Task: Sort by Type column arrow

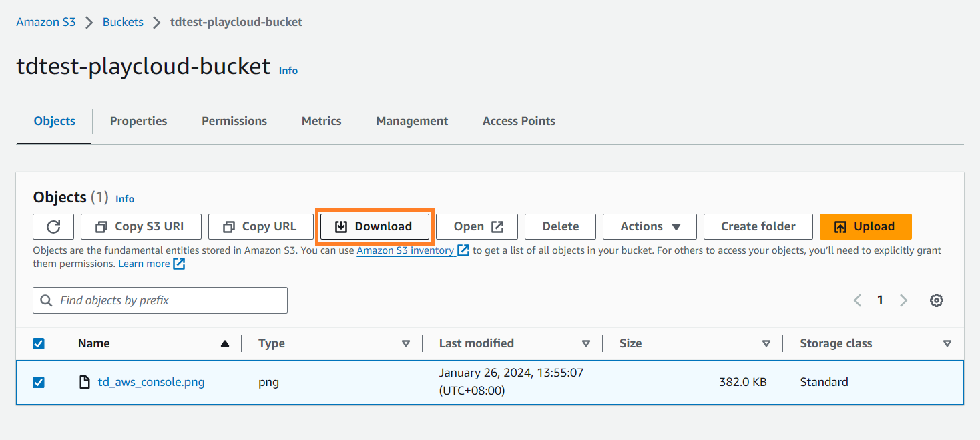Action: [x=405, y=343]
